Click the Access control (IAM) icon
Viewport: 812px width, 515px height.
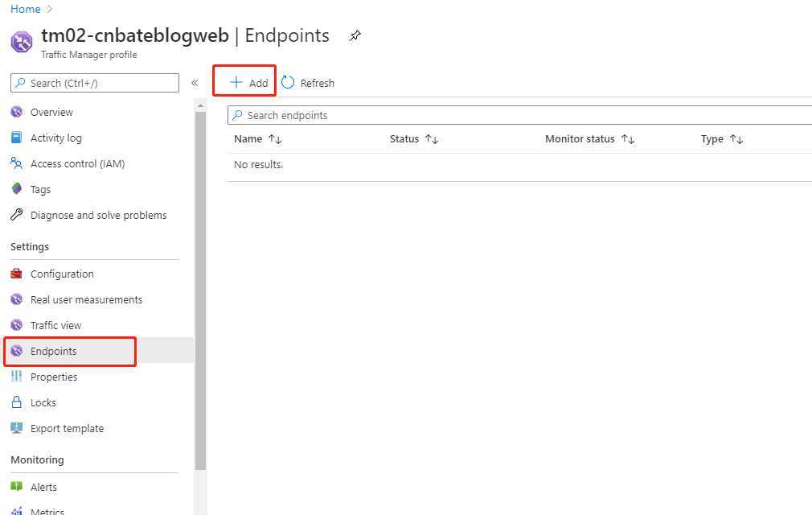[17, 163]
